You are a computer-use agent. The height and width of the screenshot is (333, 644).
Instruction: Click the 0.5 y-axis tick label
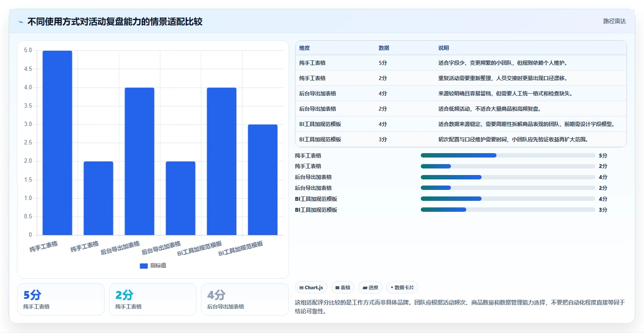[x=28, y=217]
